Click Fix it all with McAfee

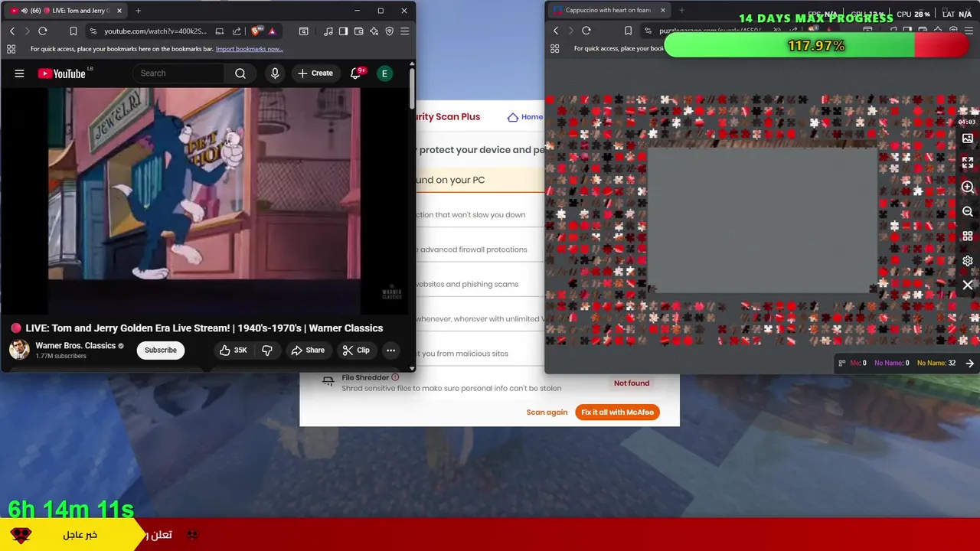(617, 412)
